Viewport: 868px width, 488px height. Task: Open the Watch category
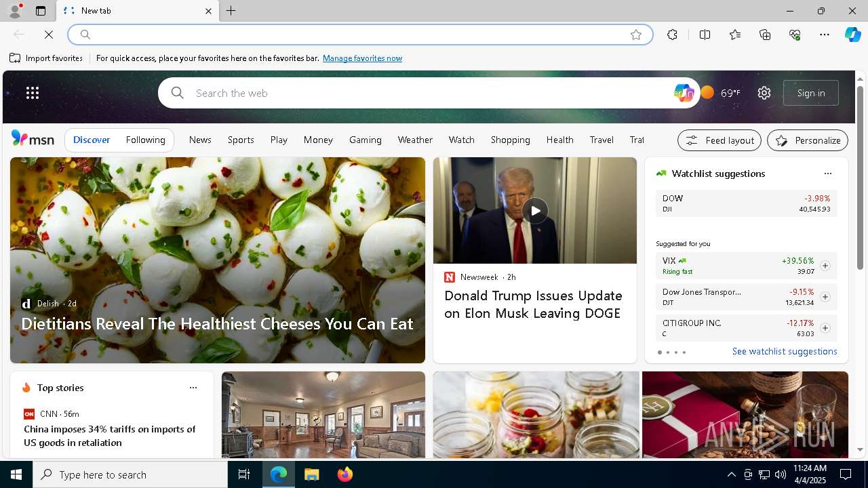point(461,140)
